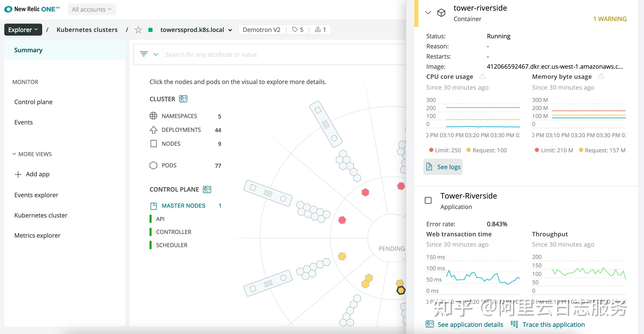Collapse the MORE VIEWS section

14,154
